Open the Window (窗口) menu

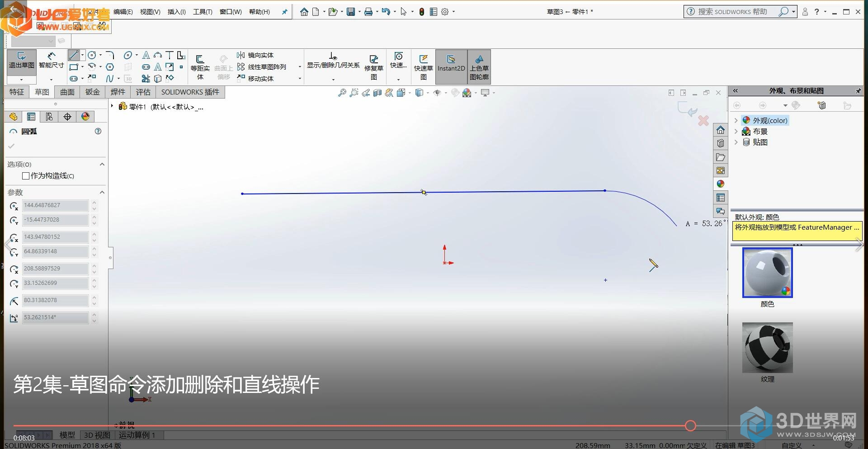tap(231, 12)
